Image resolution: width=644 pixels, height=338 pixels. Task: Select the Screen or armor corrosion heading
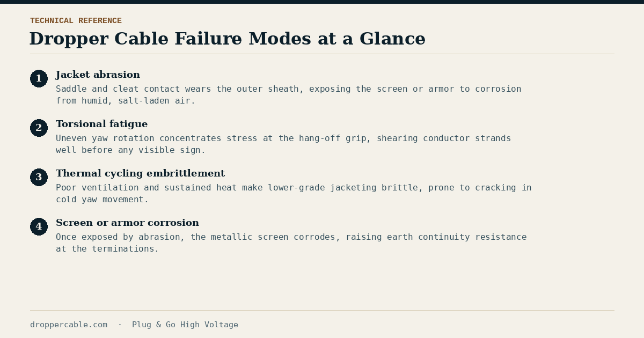(x=127, y=223)
